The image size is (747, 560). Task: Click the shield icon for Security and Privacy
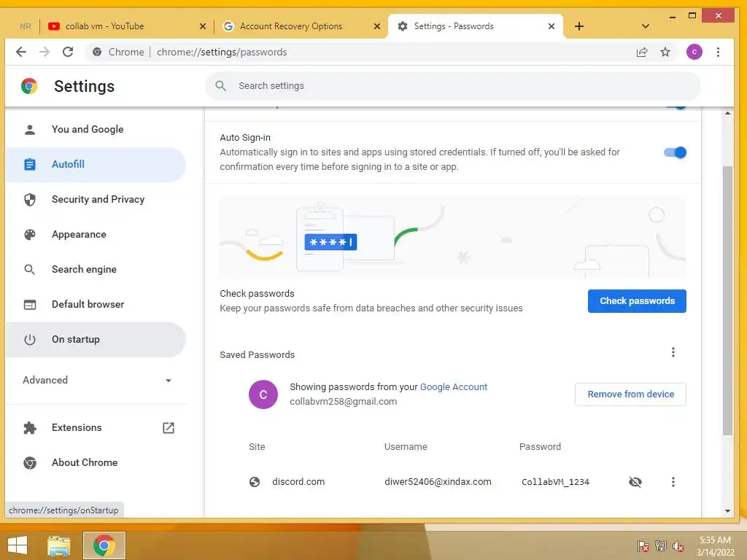coord(29,200)
